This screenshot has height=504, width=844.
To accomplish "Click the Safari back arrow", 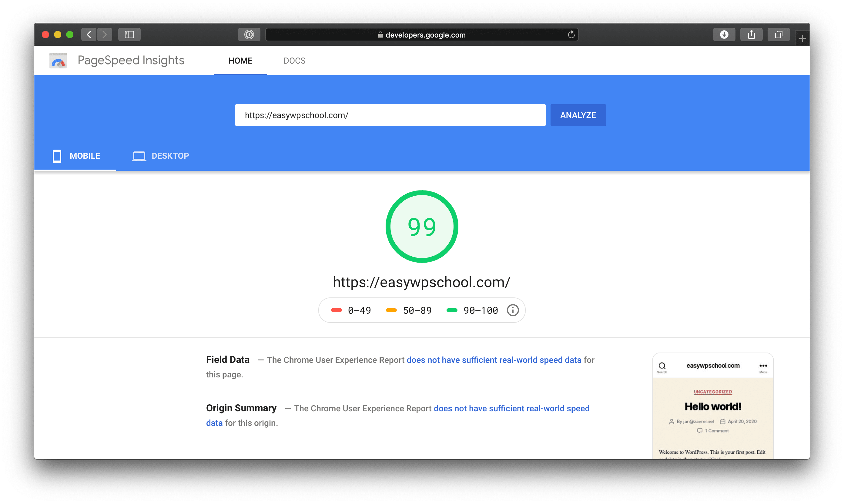I will point(89,34).
